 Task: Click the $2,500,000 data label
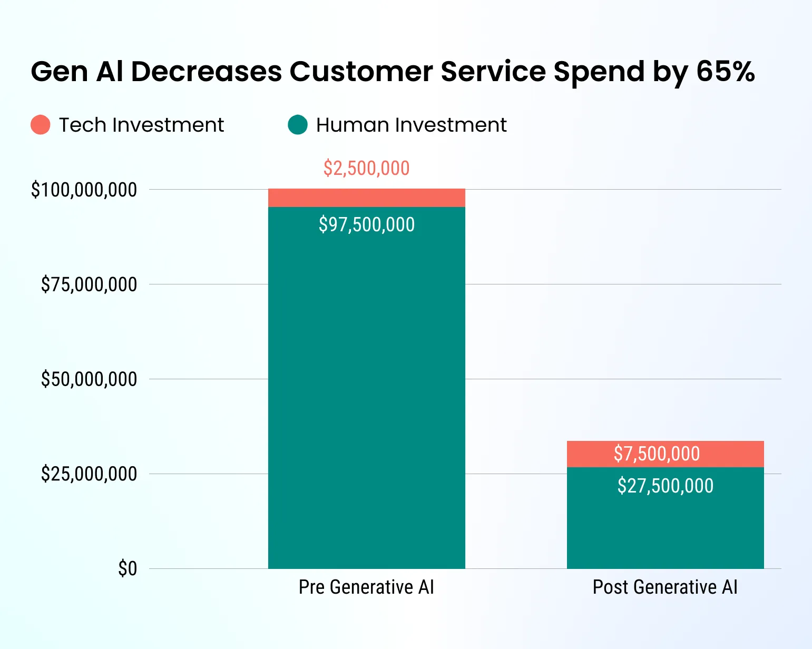[x=366, y=168]
